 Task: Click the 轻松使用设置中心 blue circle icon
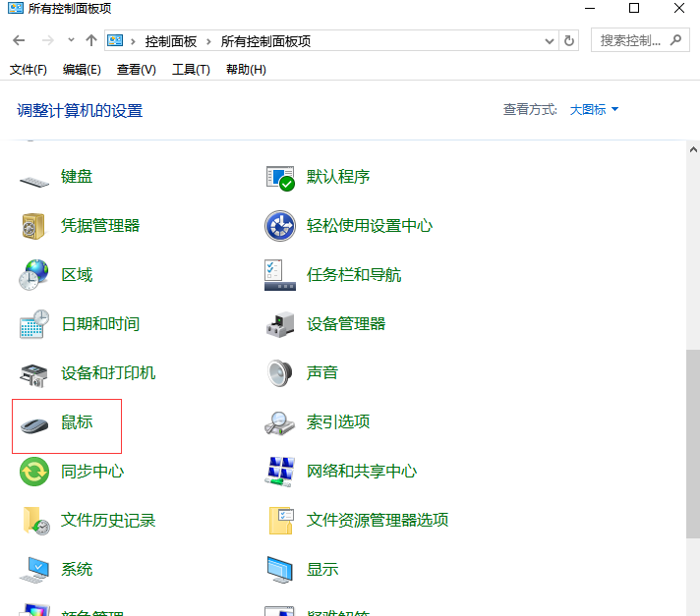pyautogui.click(x=280, y=226)
